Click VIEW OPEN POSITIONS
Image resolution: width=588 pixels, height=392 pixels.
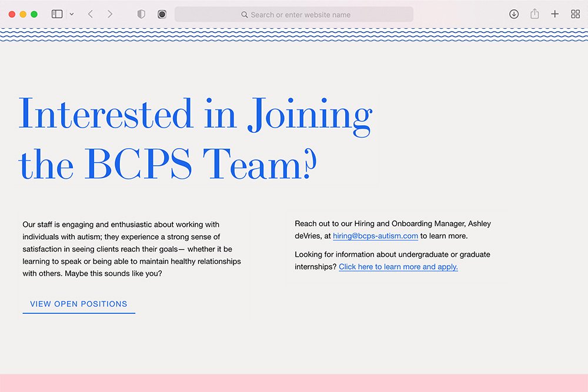pos(78,304)
